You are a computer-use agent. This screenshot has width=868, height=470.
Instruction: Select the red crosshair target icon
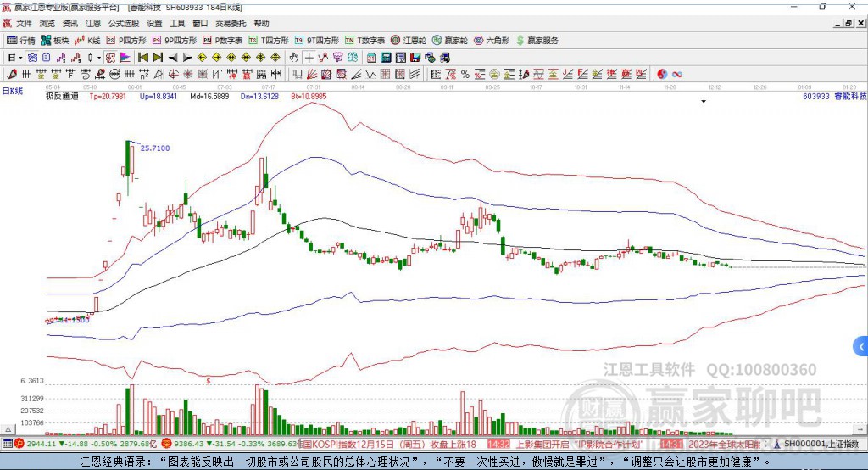[173, 74]
